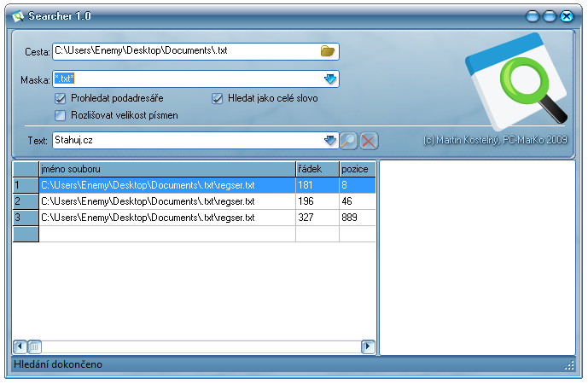Click the Martin Kostelný copyright text

click(495, 140)
